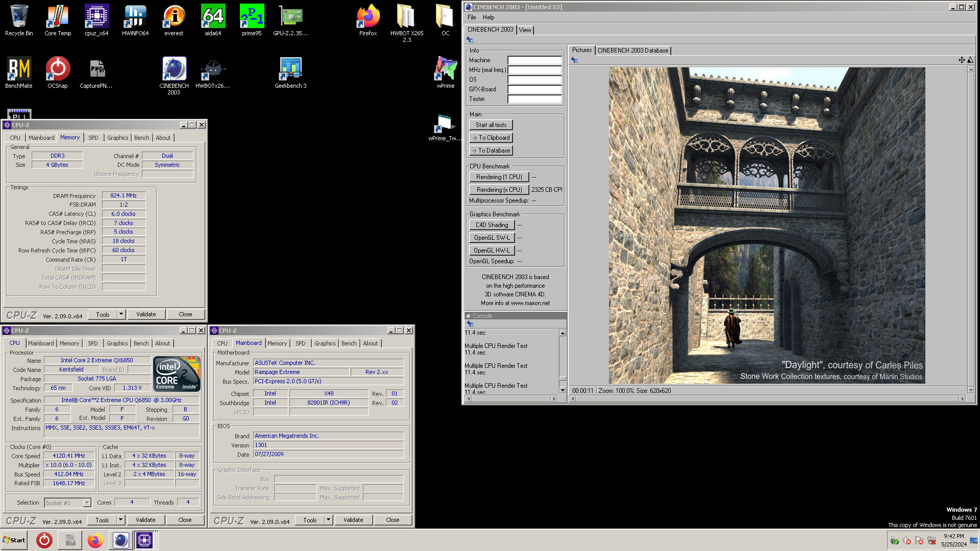Open About tab in CPU-Z Memory window

point(163,138)
